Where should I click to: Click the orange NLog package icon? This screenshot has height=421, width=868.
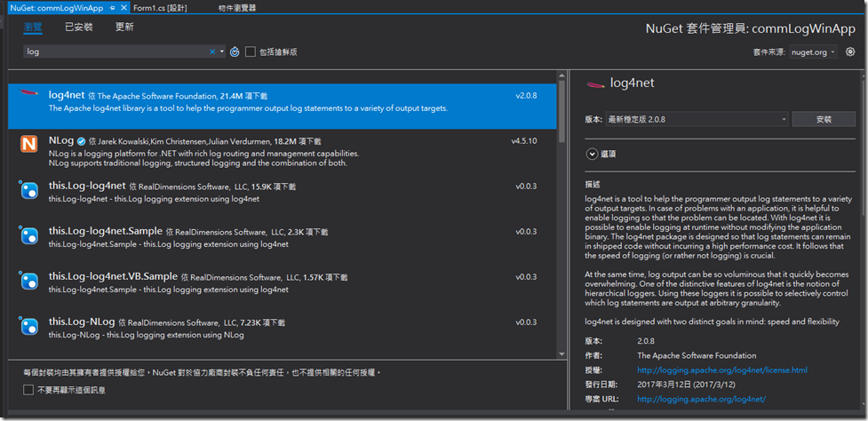point(28,144)
